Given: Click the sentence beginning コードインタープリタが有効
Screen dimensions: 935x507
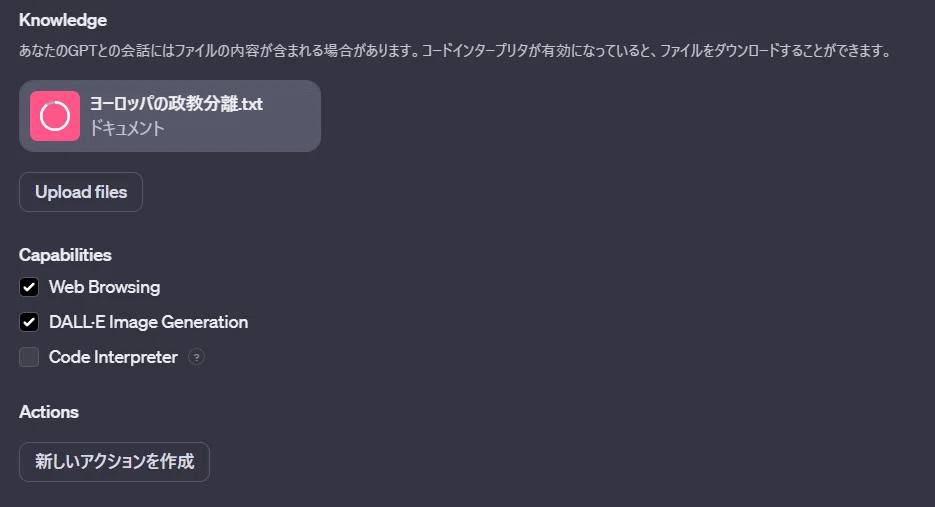Looking at the screenshot, I should 657,51.
